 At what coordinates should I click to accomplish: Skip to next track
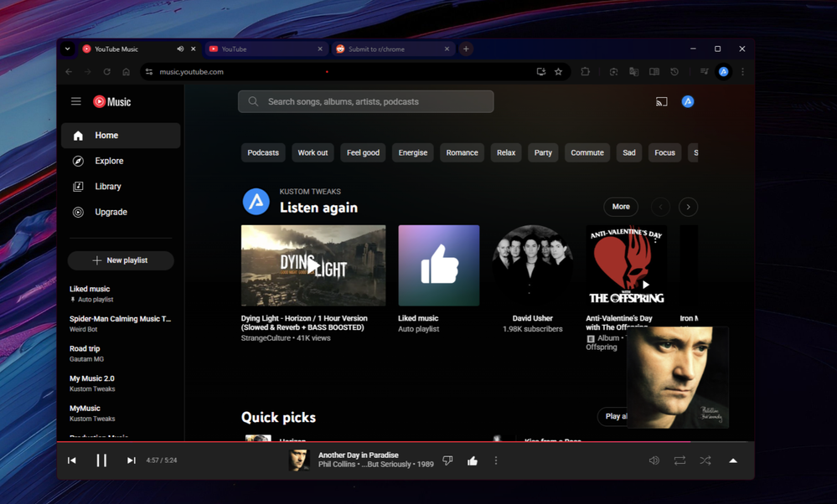coord(131,460)
